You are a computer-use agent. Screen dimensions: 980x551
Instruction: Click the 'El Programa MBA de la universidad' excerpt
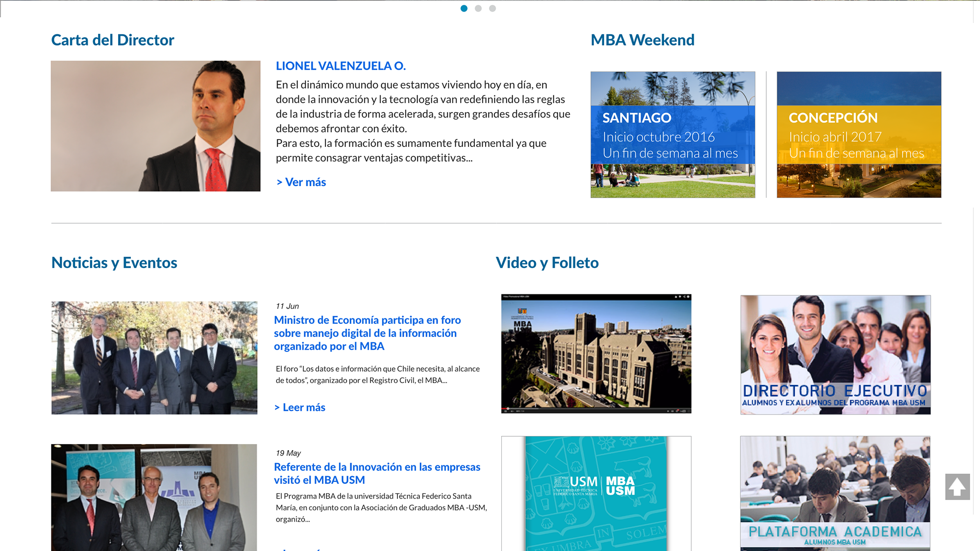[x=381, y=507]
